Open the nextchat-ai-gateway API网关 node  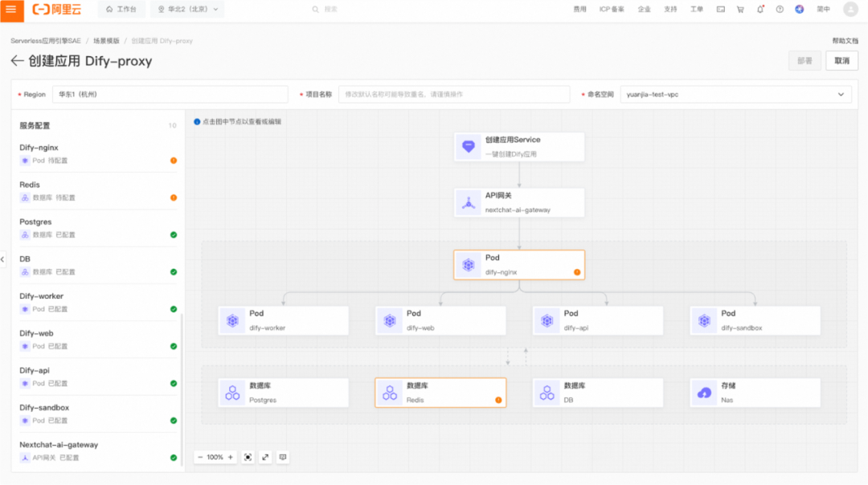click(x=519, y=202)
